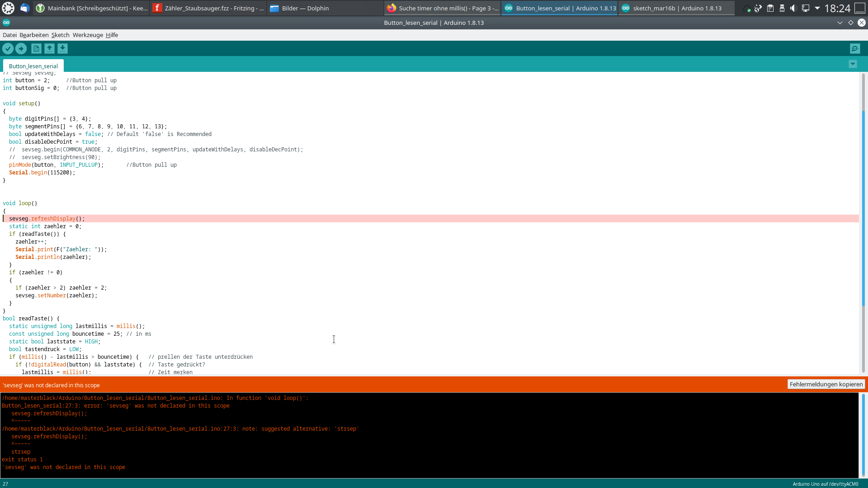Open the KDE application launcher

8,8
